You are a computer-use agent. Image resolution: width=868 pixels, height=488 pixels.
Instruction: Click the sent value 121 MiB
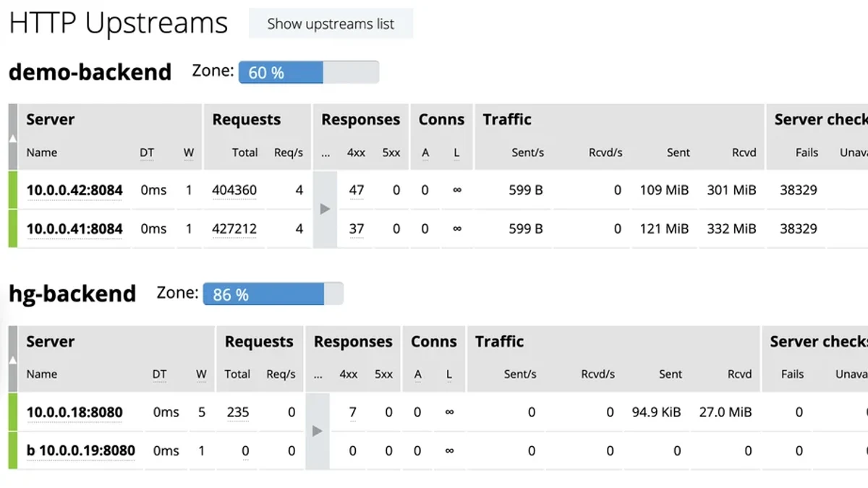(x=664, y=228)
